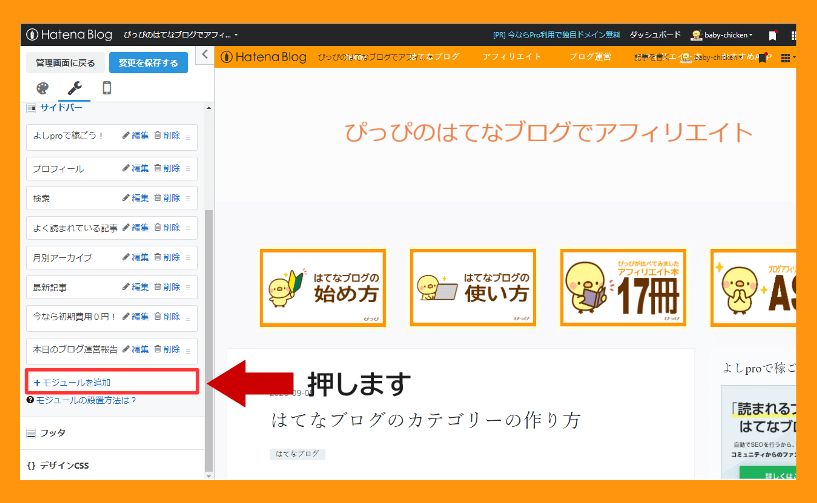Delete the 今なら初期費用０円！ module
The height and width of the screenshot is (503, 817).
pos(167,317)
